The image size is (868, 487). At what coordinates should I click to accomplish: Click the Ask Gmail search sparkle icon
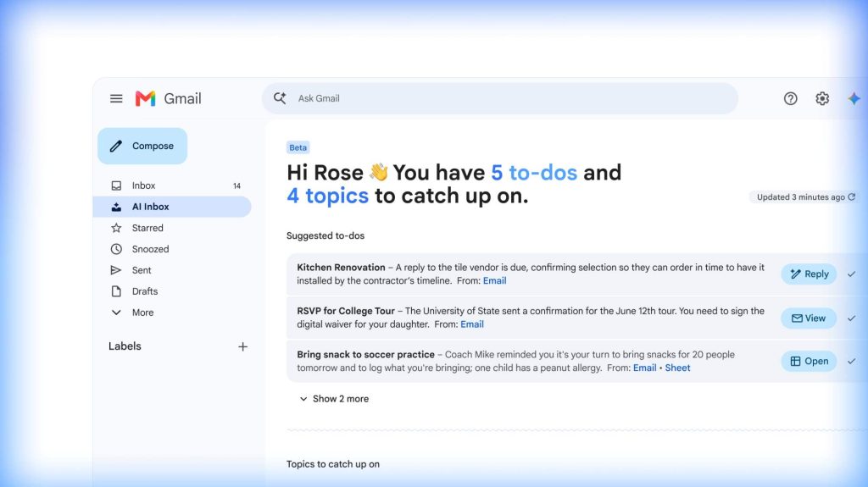pyautogui.click(x=280, y=98)
